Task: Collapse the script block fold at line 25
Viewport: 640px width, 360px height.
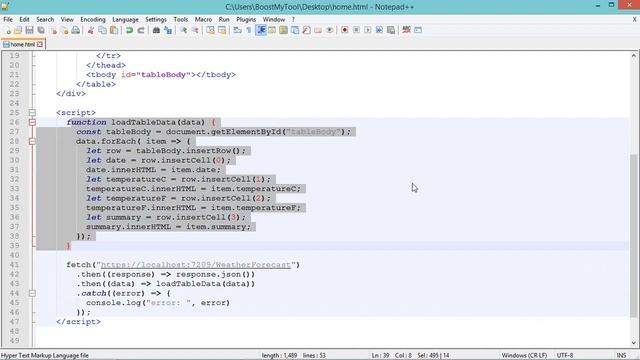Action: click(x=32, y=113)
